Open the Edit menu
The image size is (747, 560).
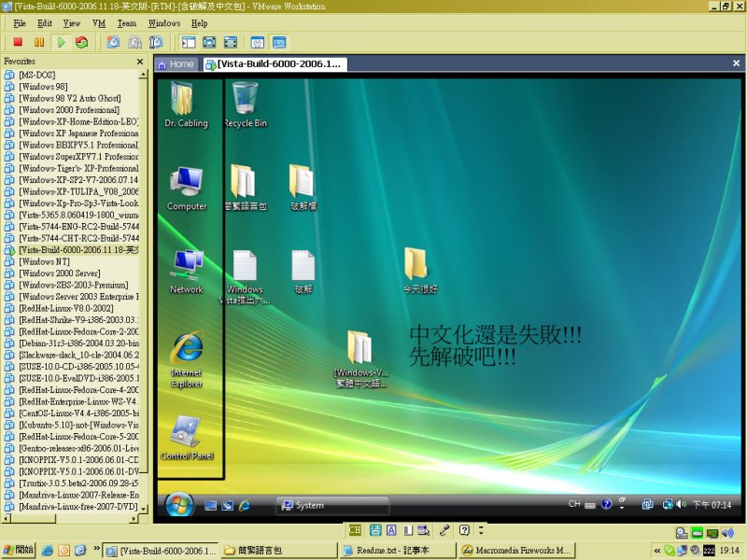45,23
